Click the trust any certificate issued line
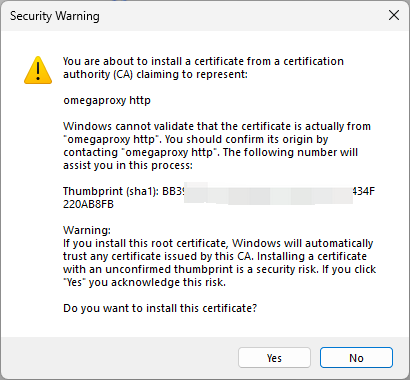 coord(215,256)
